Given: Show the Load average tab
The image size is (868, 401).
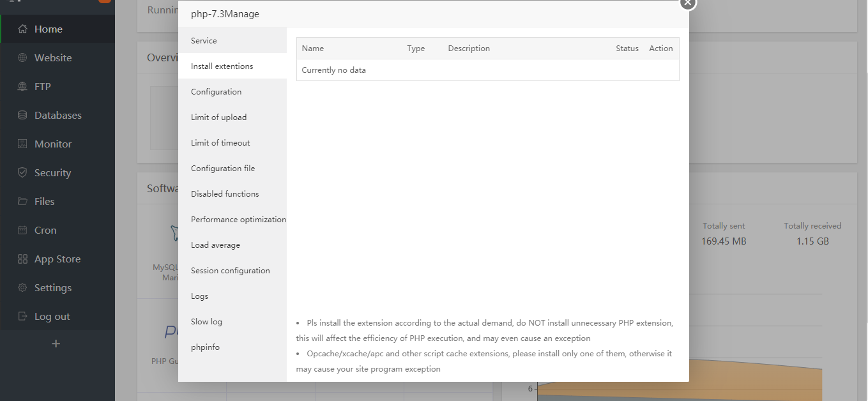Looking at the screenshot, I should coord(232,245).
